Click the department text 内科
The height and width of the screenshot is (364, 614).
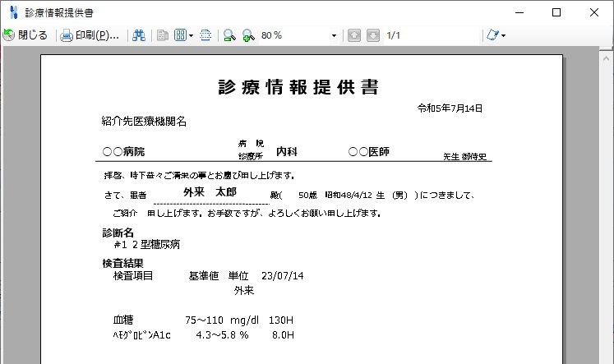click(x=287, y=151)
